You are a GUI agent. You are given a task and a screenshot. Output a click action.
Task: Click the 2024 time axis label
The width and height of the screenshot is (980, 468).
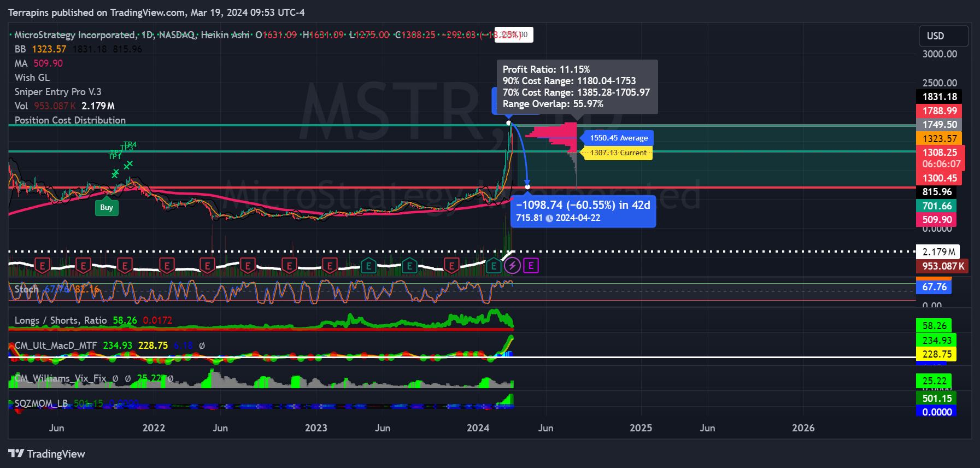478,428
